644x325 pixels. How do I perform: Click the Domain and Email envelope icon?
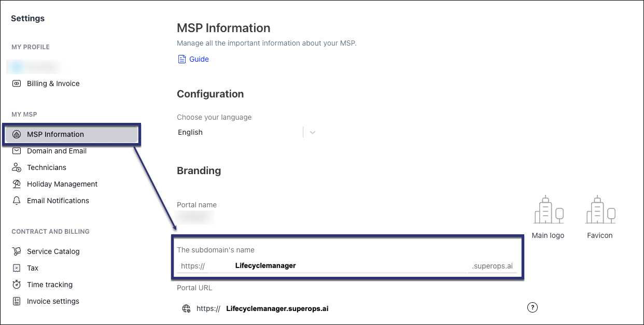pyautogui.click(x=17, y=151)
